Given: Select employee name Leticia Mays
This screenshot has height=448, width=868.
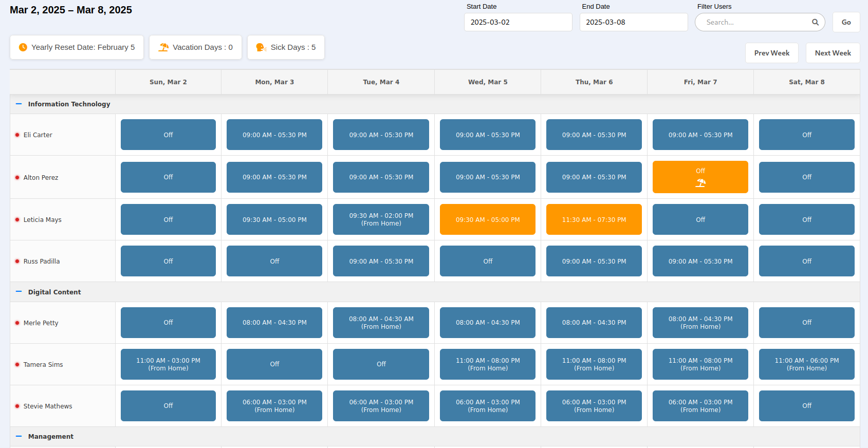Looking at the screenshot, I should (42, 220).
